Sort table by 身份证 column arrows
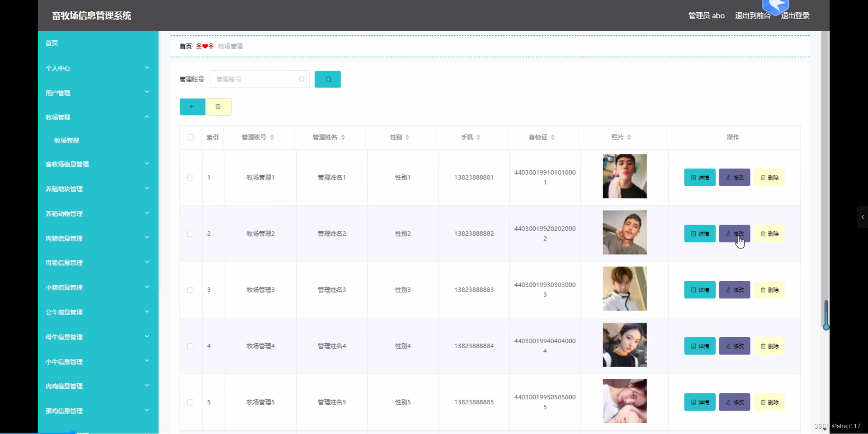Image resolution: width=868 pixels, height=434 pixels. 552,137
